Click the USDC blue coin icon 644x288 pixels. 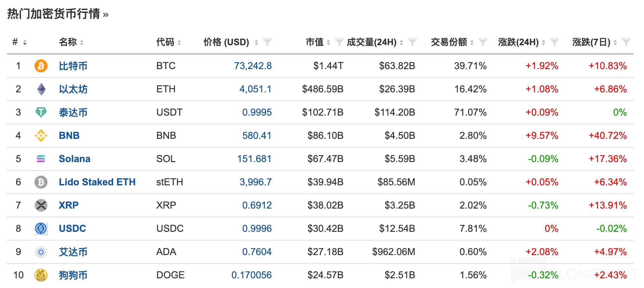41,229
